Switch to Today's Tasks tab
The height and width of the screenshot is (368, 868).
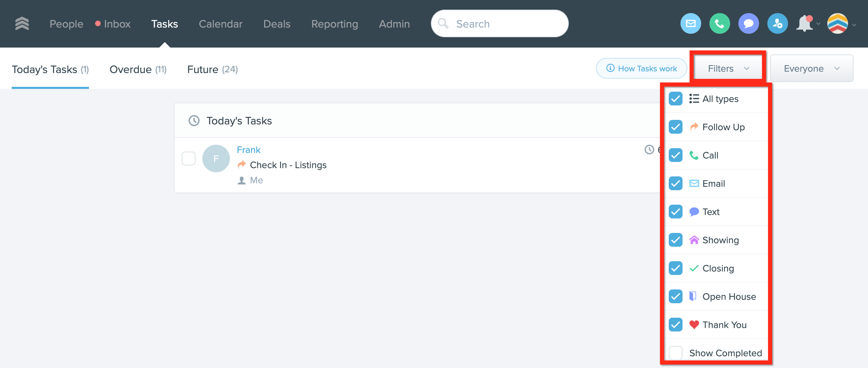pyautogui.click(x=50, y=69)
